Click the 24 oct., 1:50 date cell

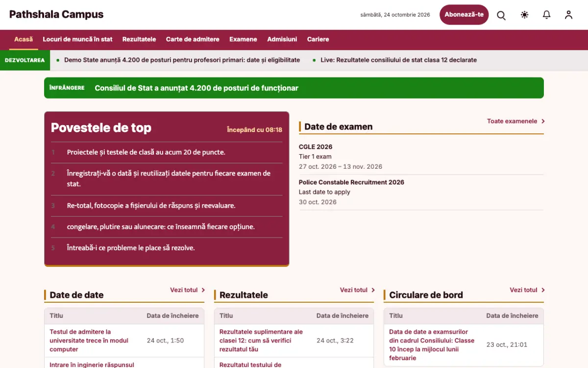(165, 341)
